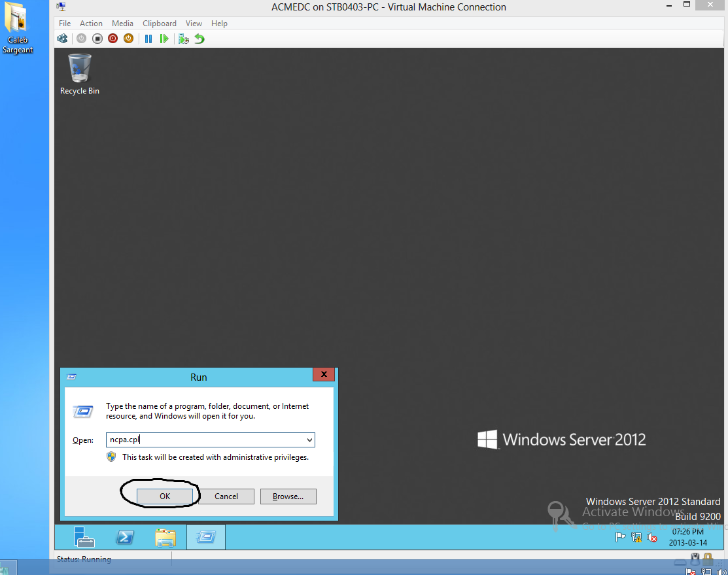The image size is (728, 575).
Task: Click the Run taskbar button
Action: pyautogui.click(x=205, y=537)
